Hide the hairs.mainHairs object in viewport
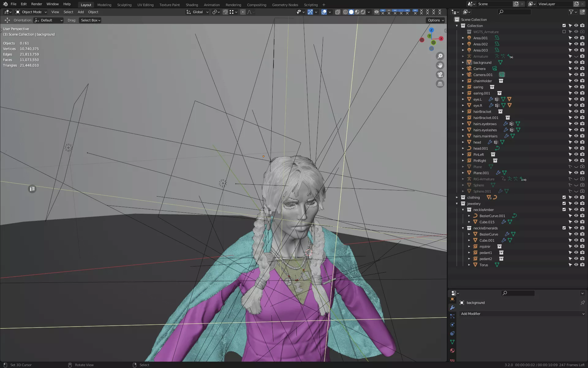Screen dimensions: 588x368 pos(576,136)
